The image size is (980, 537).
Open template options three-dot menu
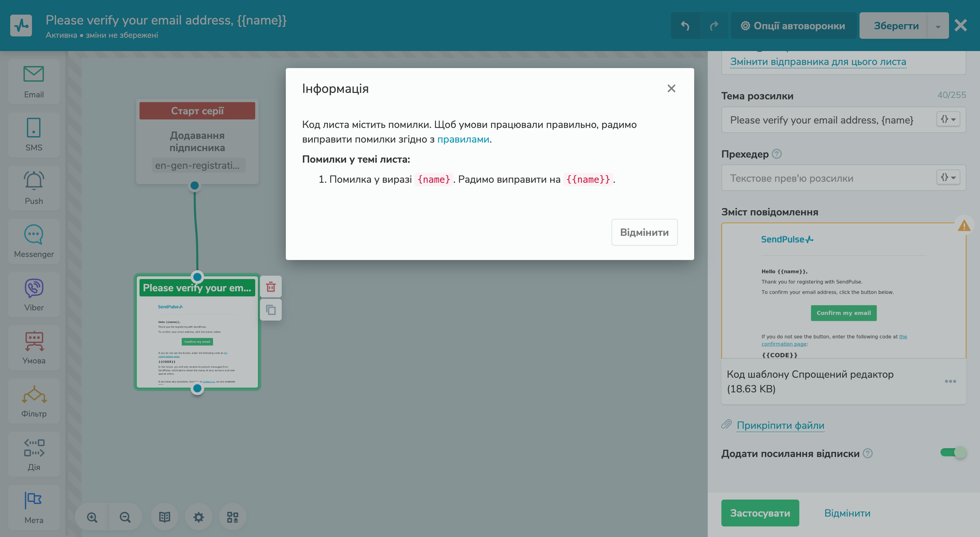coord(950,381)
